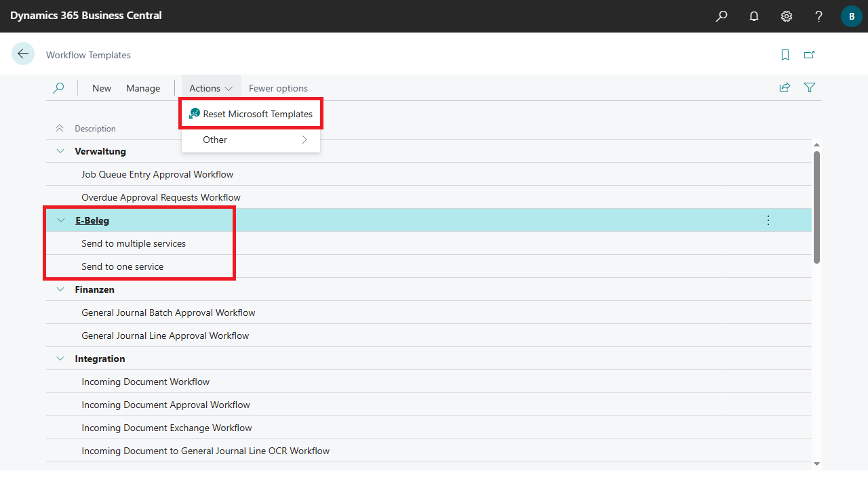
Task: Select Incoming Document Workflow row
Action: point(429,382)
